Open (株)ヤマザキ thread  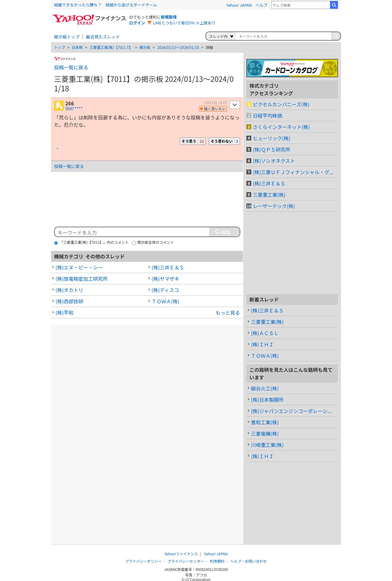coord(165,279)
